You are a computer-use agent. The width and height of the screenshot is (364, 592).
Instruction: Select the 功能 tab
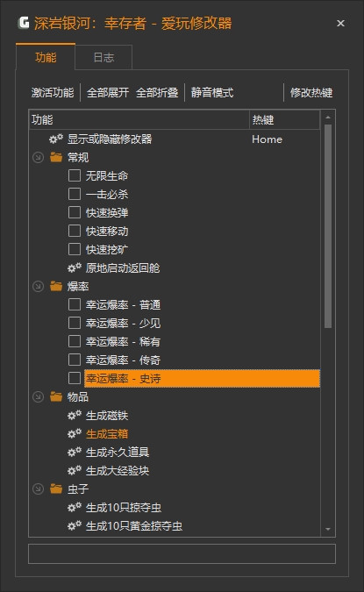coord(46,57)
